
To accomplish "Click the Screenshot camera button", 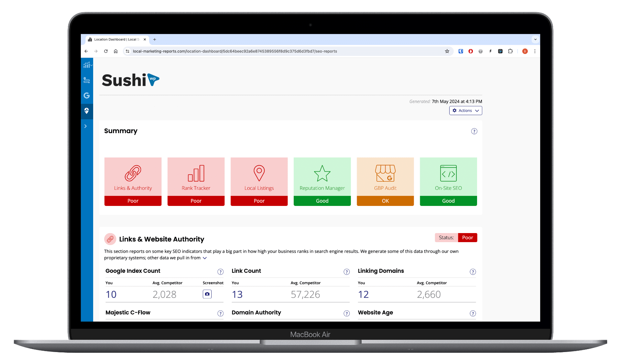I will click(x=207, y=294).
